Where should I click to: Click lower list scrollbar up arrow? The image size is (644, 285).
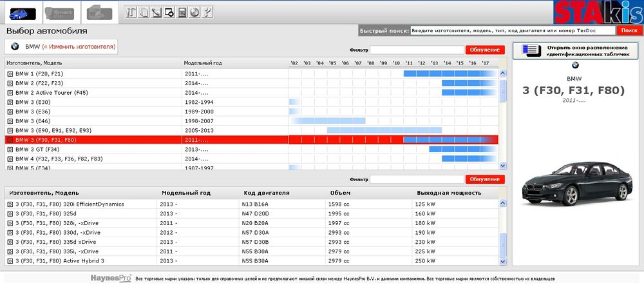503,203
